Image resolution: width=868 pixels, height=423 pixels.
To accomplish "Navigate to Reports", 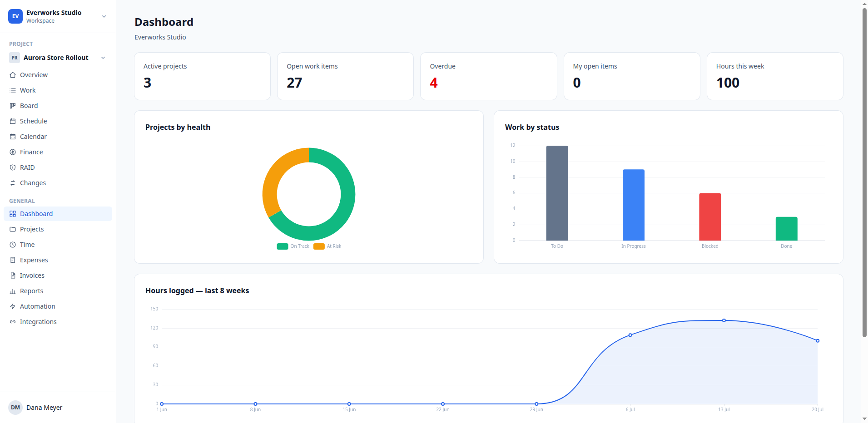I will click(58, 291).
